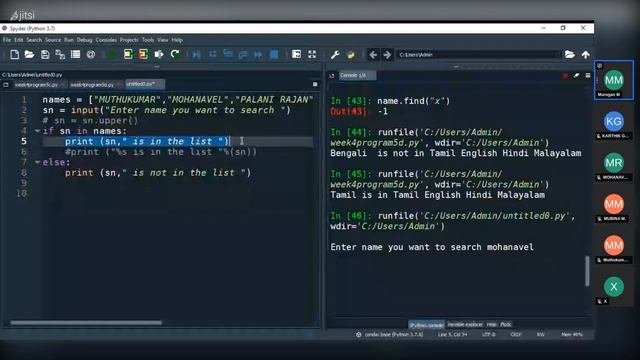Viewport: 640px width, 360px height.
Task: Run cell and advance icon
Action: click(143, 54)
